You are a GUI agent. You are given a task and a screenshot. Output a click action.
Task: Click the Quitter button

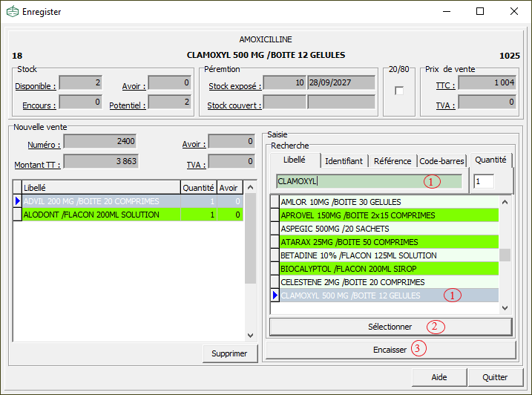click(x=496, y=377)
